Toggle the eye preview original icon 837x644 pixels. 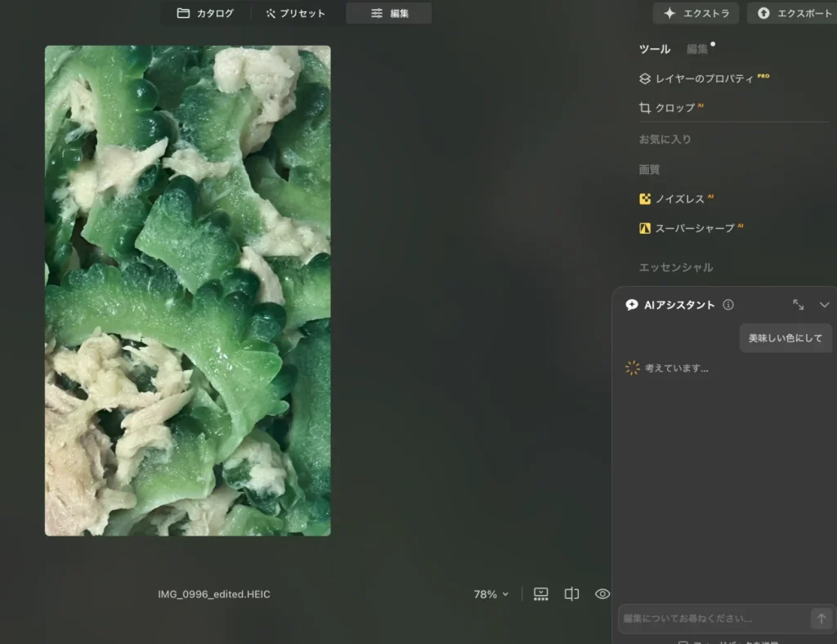602,594
